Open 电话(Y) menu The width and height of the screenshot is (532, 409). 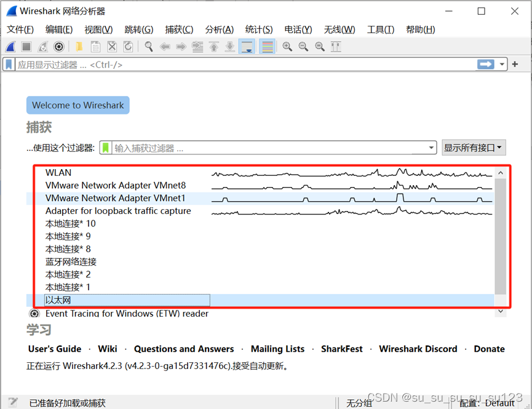tap(298, 30)
